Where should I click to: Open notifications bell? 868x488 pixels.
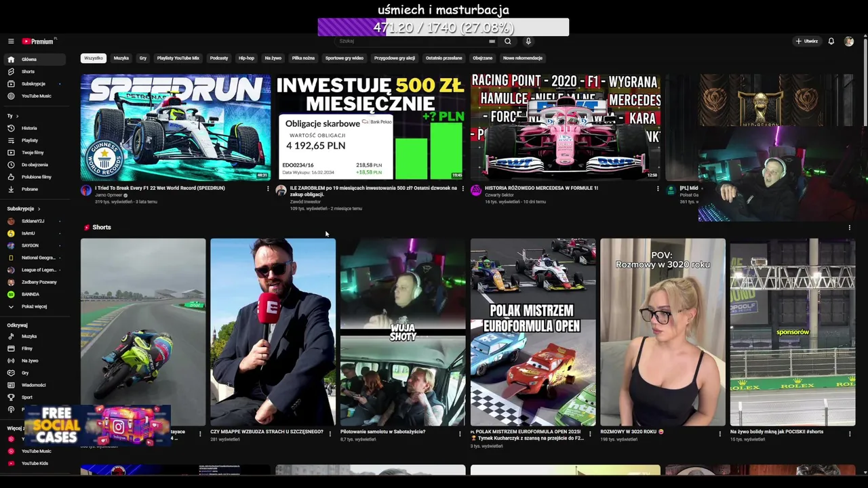point(831,41)
